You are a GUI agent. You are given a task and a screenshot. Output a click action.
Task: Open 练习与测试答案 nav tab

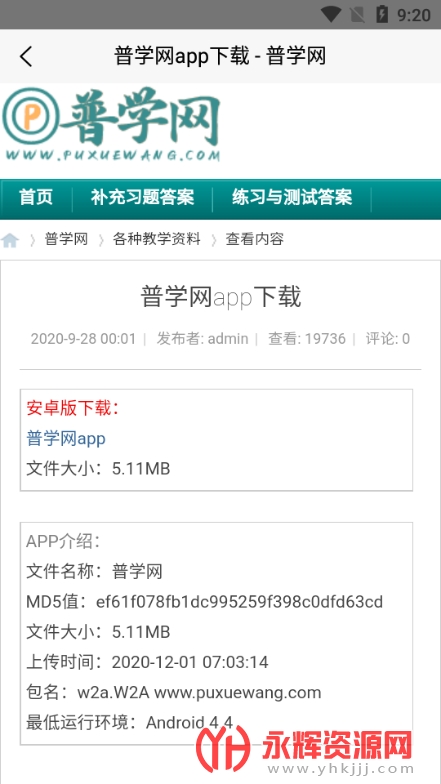click(292, 197)
